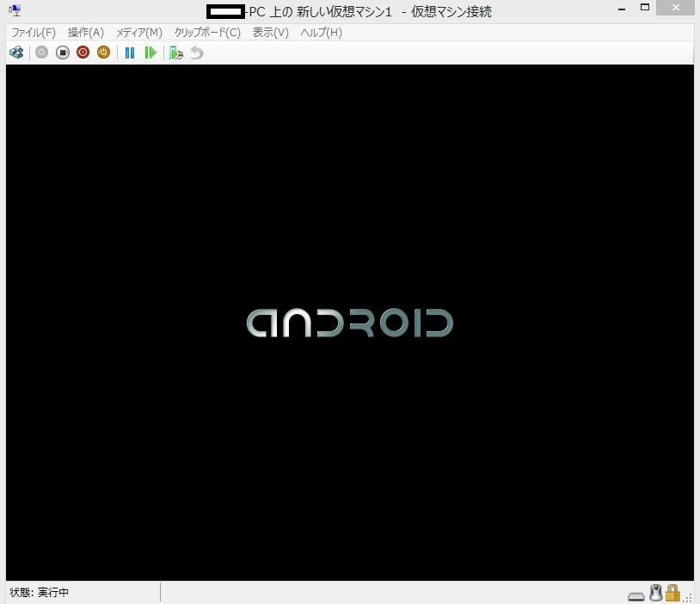Minimize the virtual machine connection window
The image size is (700, 604).
click(622, 8)
